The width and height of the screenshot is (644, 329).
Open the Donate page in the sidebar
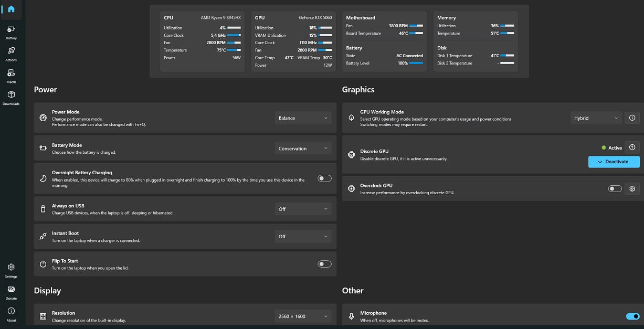pyautogui.click(x=11, y=292)
